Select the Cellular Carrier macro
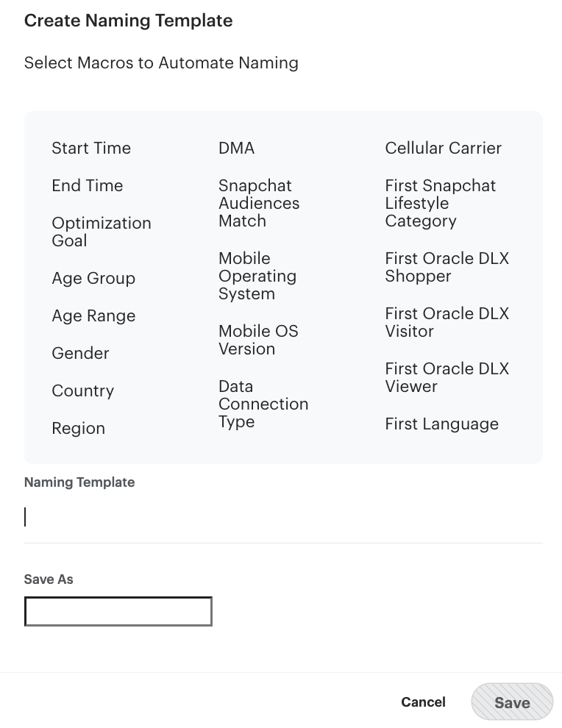The width and height of the screenshot is (562, 728). [x=443, y=148]
